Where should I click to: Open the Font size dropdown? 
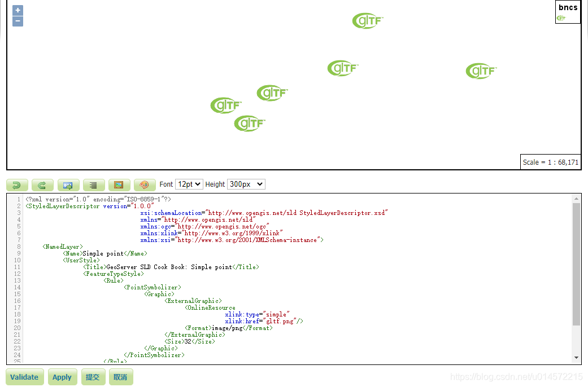189,184
